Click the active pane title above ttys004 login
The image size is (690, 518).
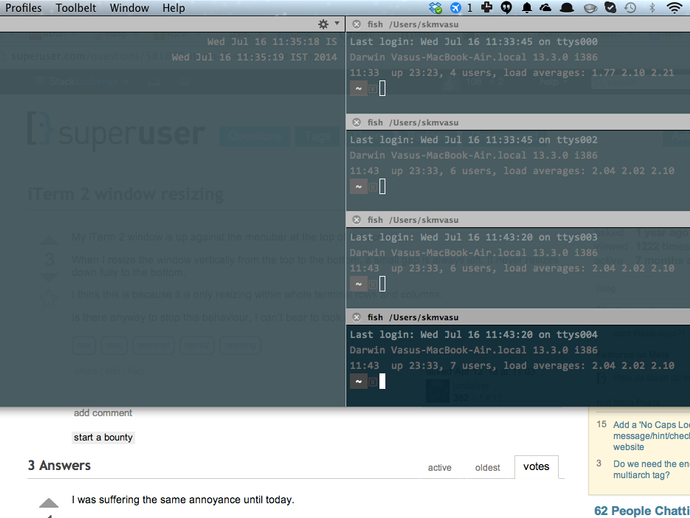pyautogui.click(x=518, y=317)
